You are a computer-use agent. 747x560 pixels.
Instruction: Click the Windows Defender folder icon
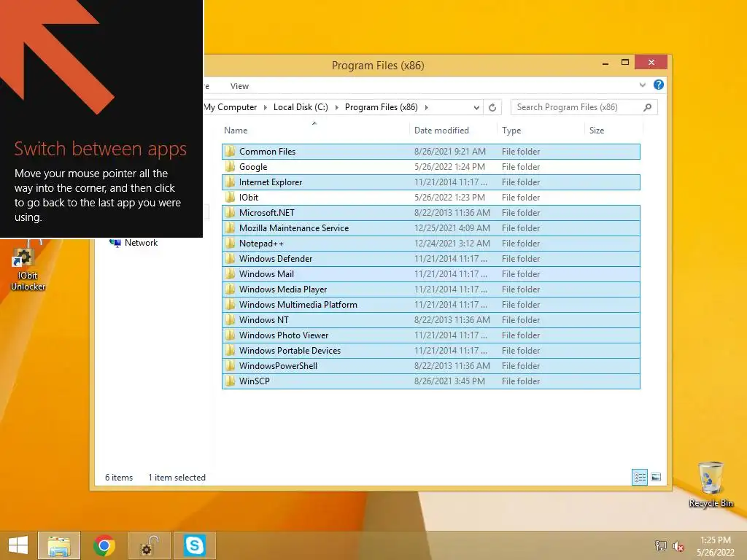230,259
